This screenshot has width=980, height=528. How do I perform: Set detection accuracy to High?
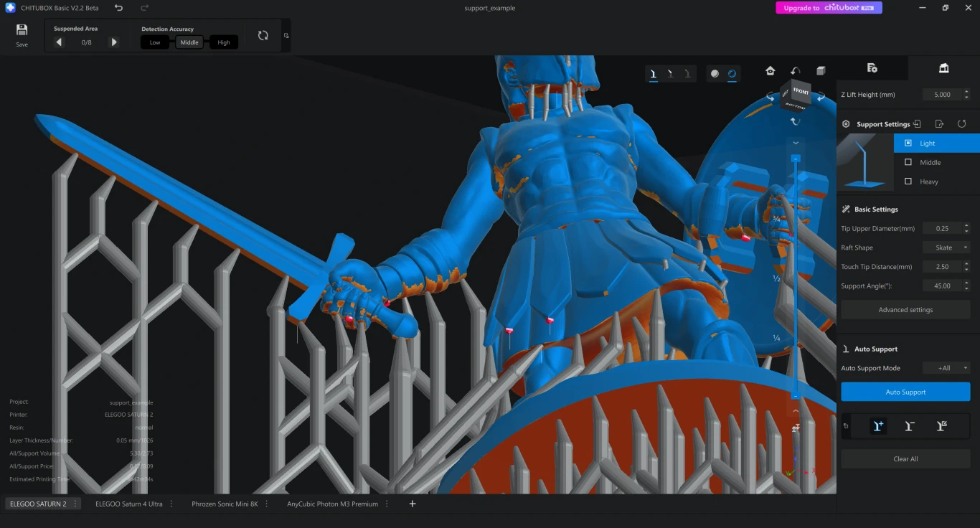point(224,42)
